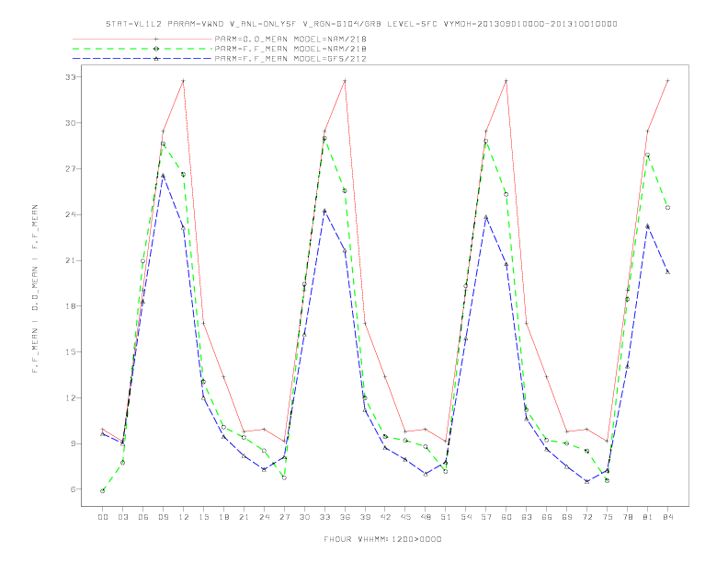Click the red solid line sample in legend
Viewport: 728px width, 563px height.
(x=142, y=39)
